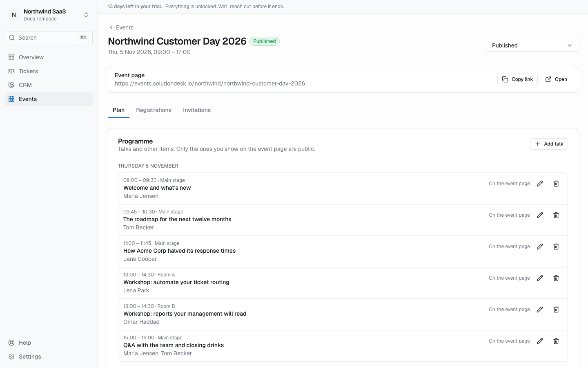Open the Help page

(x=49, y=343)
